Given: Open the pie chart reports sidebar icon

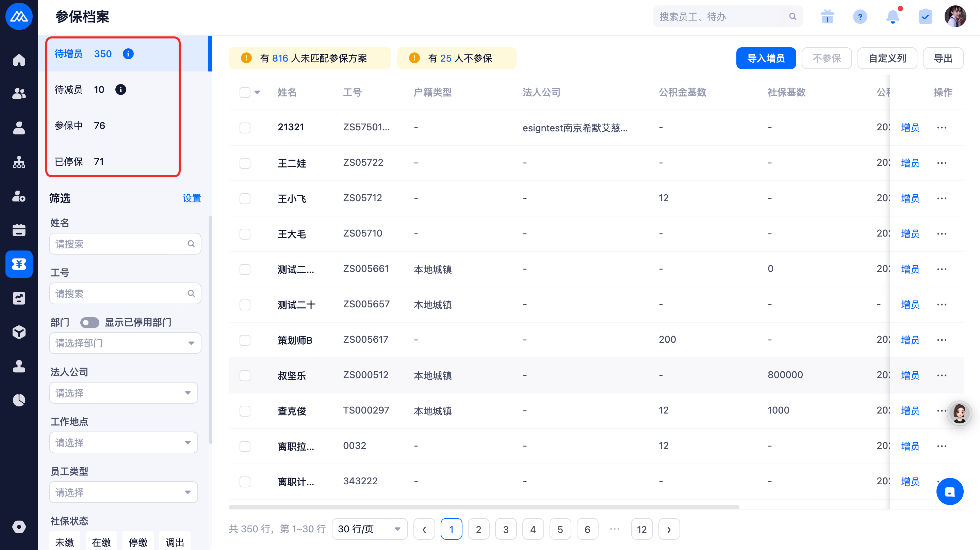Looking at the screenshot, I should click(x=19, y=400).
